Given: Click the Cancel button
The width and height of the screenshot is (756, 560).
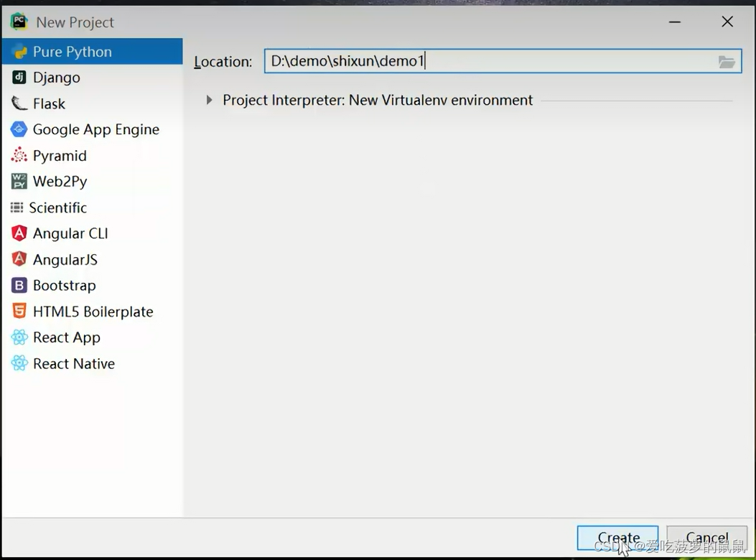Looking at the screenshot, I should pyautogui.click(x=707, y=538).
